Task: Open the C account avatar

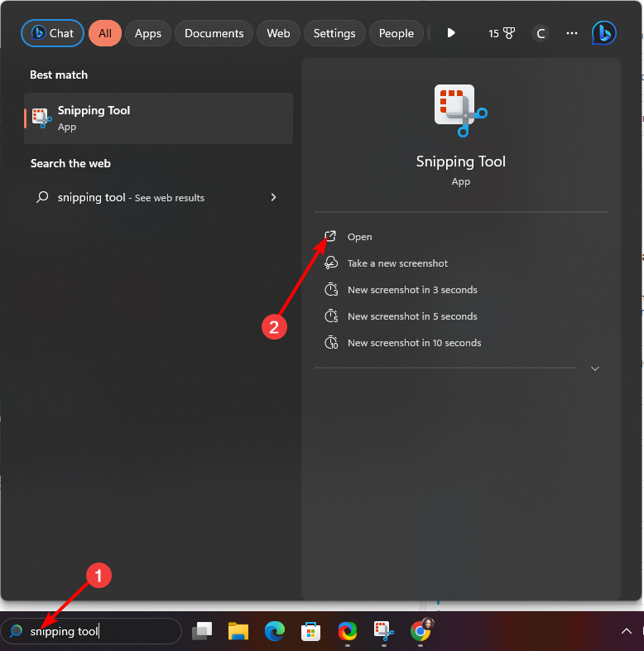Action: pos(541,33)
